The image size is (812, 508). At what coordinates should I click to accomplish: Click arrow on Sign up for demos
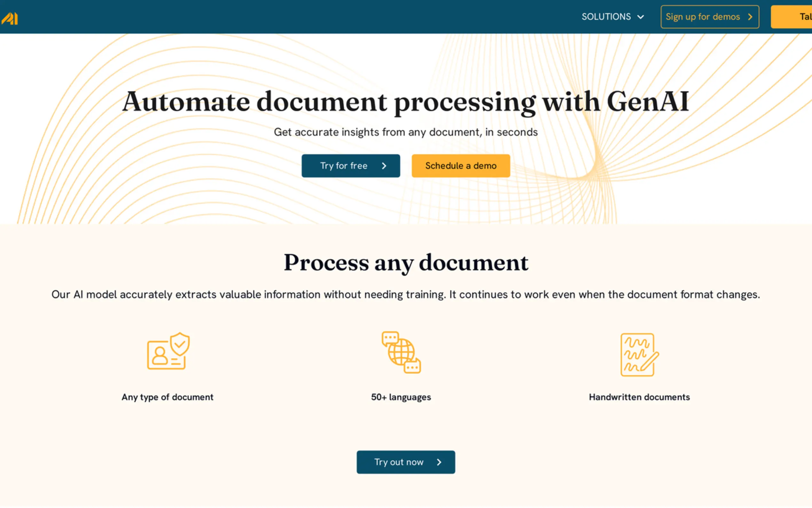tap(750, 17)
